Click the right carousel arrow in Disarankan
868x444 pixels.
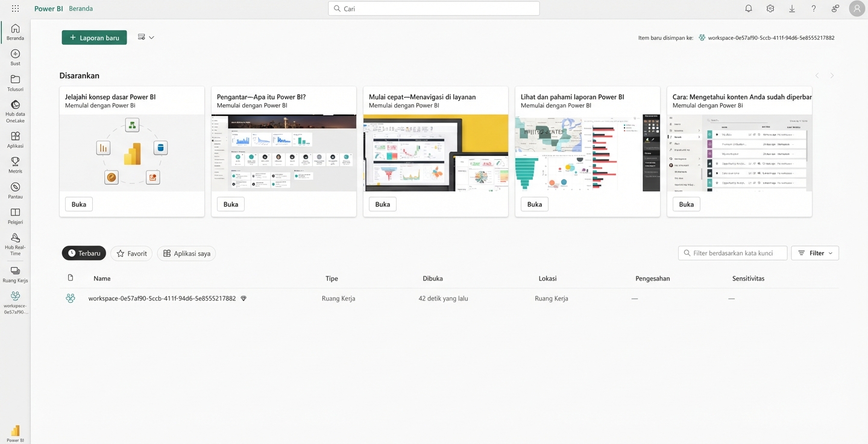tap(832, 75)
